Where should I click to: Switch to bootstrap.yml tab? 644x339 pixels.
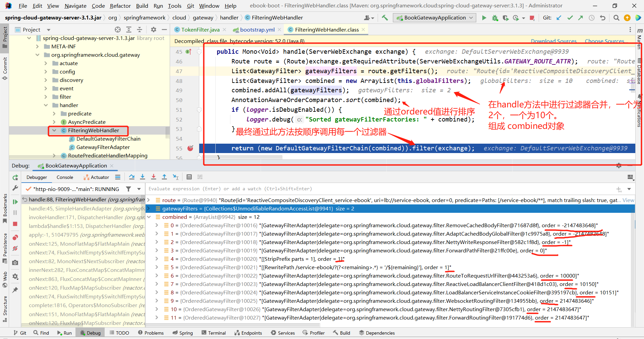tap(257, 30)
